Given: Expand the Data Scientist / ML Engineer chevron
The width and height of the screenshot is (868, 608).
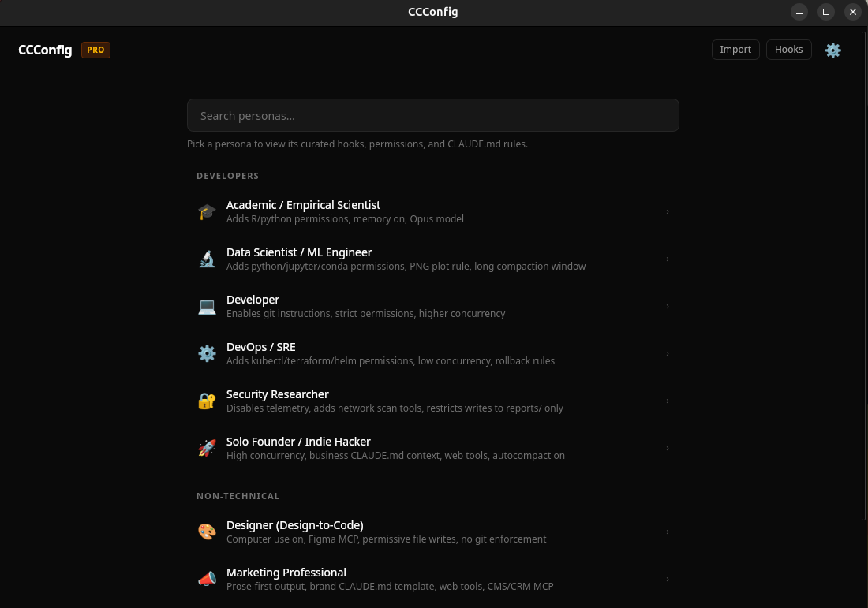Looking at the screenshot, I should 668,259.
